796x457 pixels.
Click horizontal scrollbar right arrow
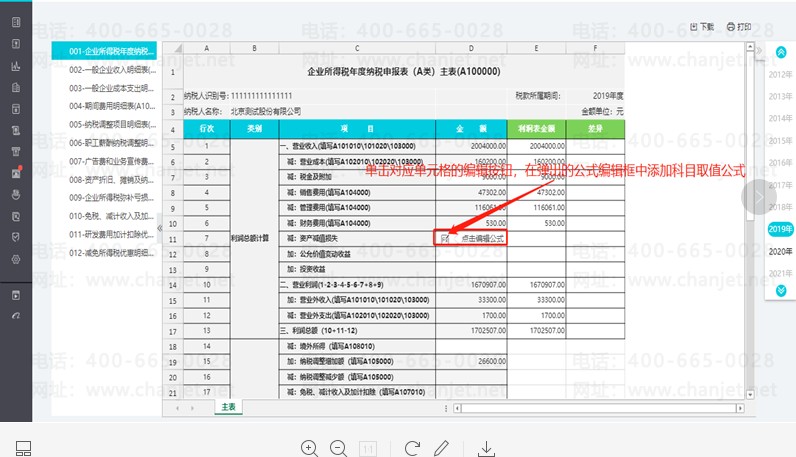point(740,408)
